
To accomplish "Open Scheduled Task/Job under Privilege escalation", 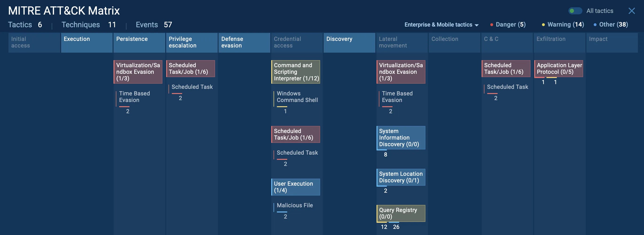I will [x=191, y=68].
